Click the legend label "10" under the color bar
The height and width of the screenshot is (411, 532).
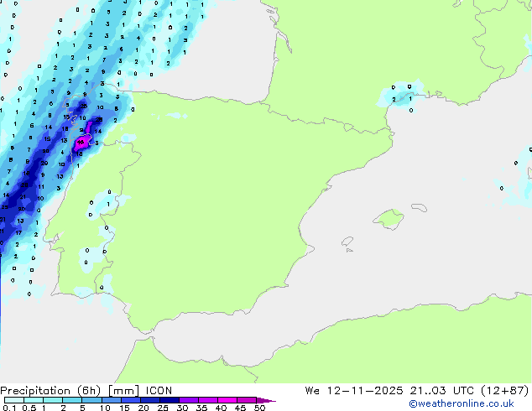click(x=105, y=408)
